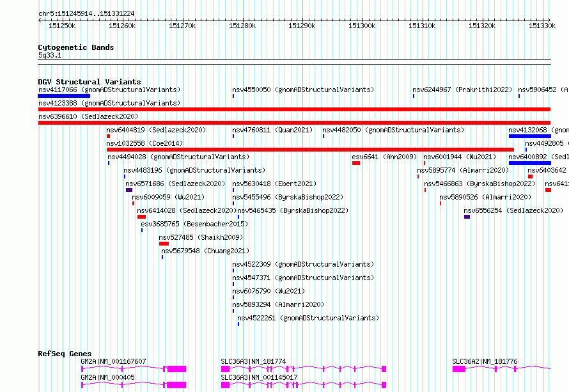
Task: Open the nsv4117066 gnomAD variant label
Action: (x=109, y=90)
